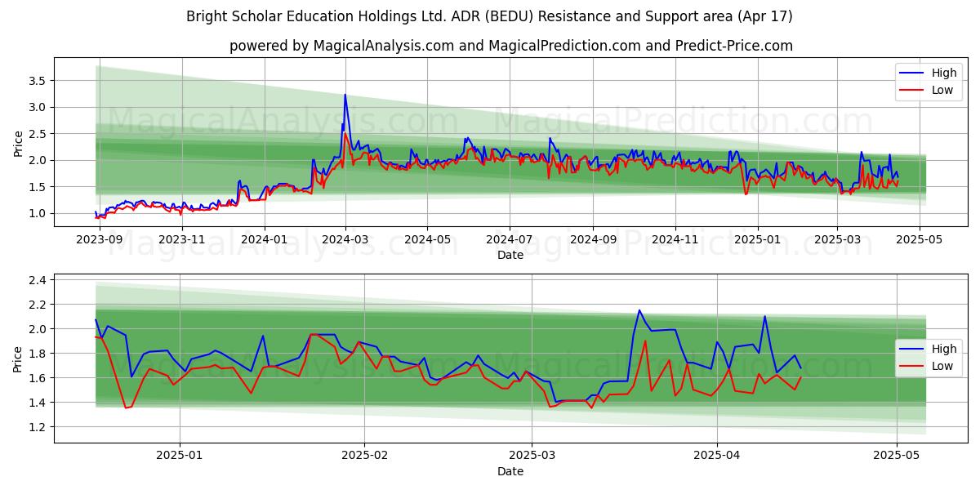Click the '2024-07' x-axis label
Viewport: 980px width, 490px height.
[510, 240]
